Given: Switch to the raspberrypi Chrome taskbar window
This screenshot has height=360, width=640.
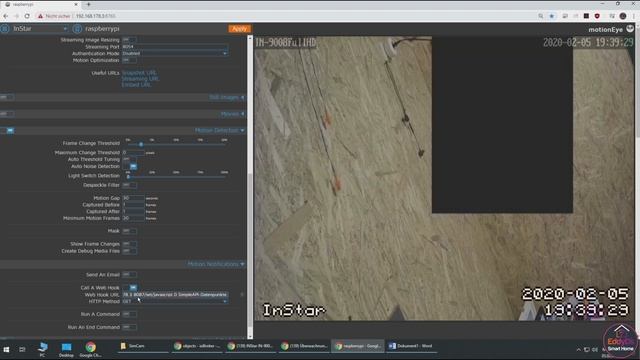Looking at the screenshot, I should click(358, 346).
